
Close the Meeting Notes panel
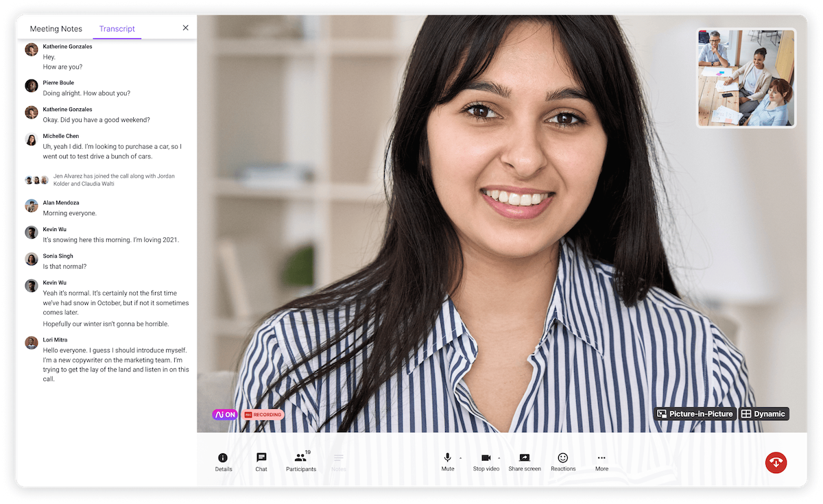[185, 28]
